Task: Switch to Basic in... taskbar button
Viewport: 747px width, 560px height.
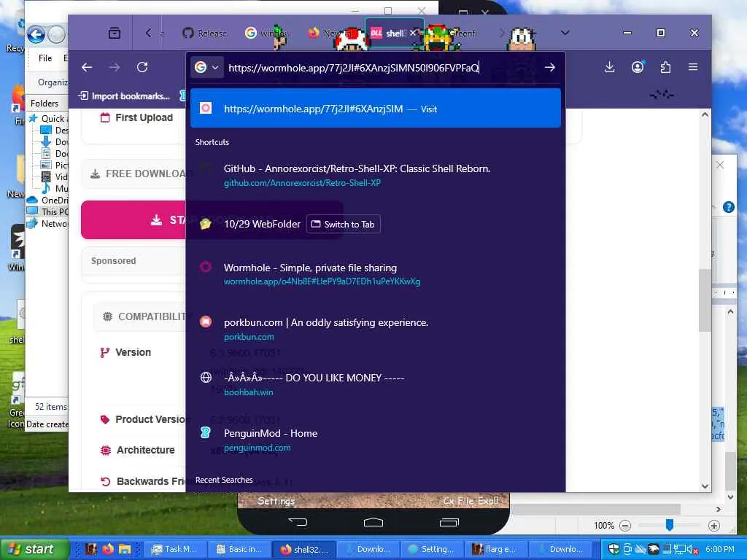Action: point(240,549)
